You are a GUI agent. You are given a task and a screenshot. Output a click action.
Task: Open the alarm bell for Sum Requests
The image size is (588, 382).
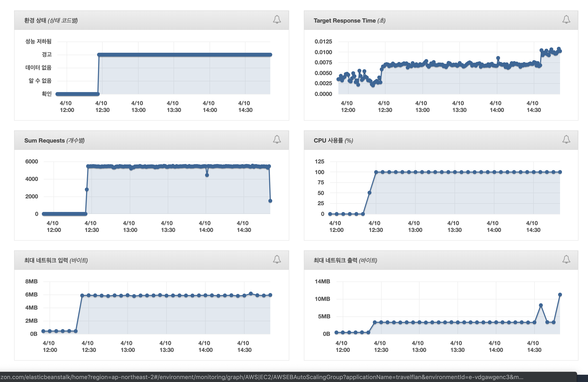coord(277,139)
